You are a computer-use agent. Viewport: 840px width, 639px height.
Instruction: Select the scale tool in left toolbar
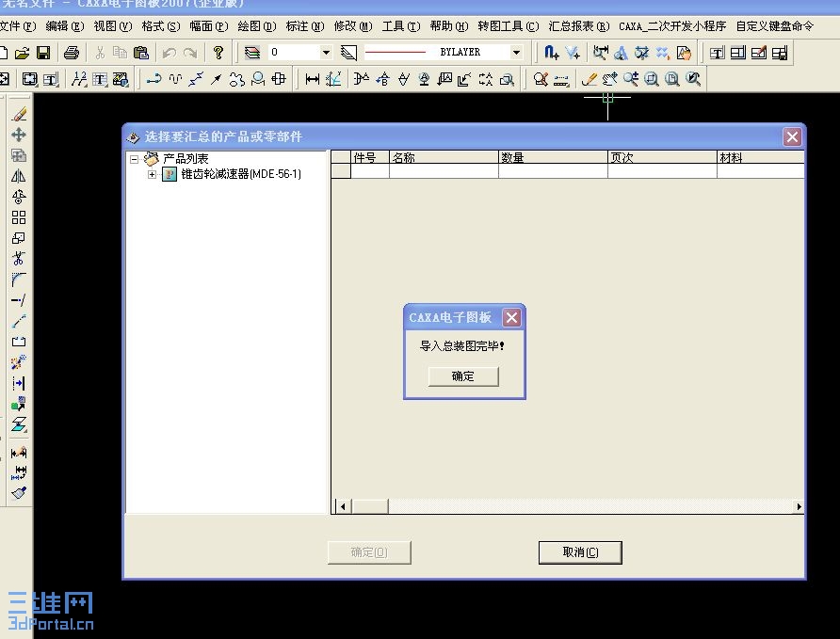pos(19,238)
